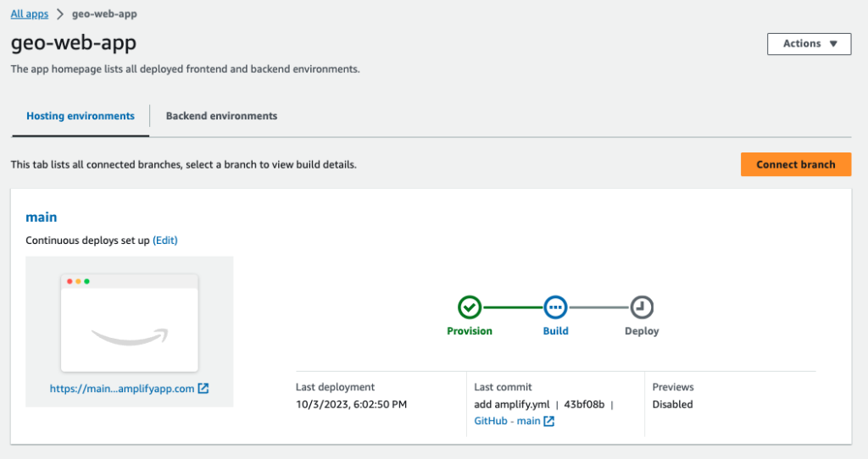
Task: Select the commit message add amplify.yml
Action: point(511,404)
